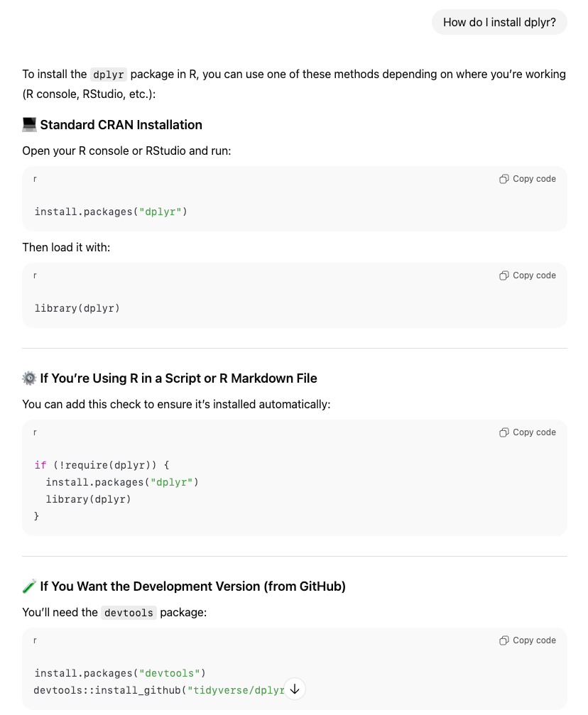Select the tidyverse/dplyr string in the last code block
The image size is (588, 715).
pyautogui.click(x=238, y=689)
